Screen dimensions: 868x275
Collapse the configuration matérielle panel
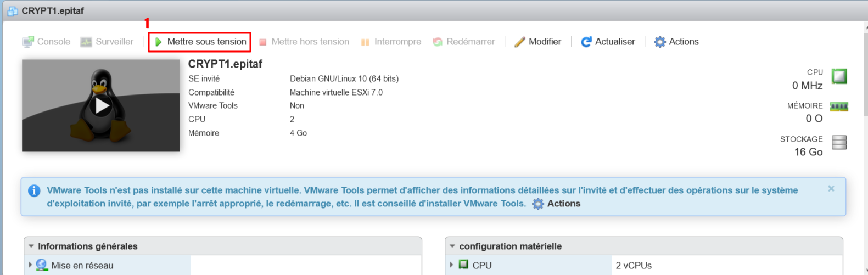pos(452,246)
